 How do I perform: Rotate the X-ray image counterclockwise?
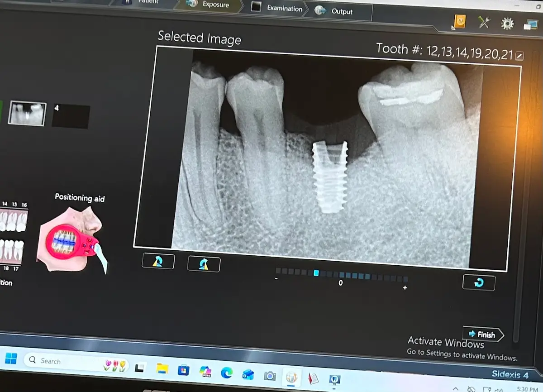158,261
